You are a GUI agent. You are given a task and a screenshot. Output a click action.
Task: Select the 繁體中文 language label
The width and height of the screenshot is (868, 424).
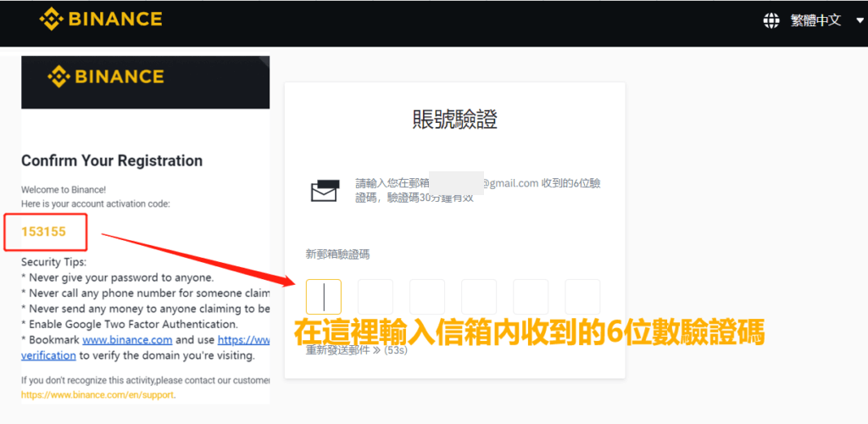816,21
